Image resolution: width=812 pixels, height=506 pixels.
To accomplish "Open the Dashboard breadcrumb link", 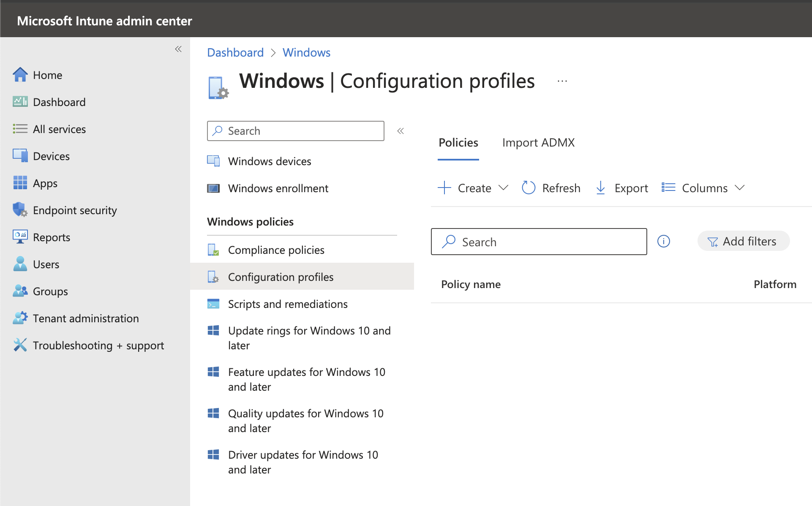I will (235, 52).
